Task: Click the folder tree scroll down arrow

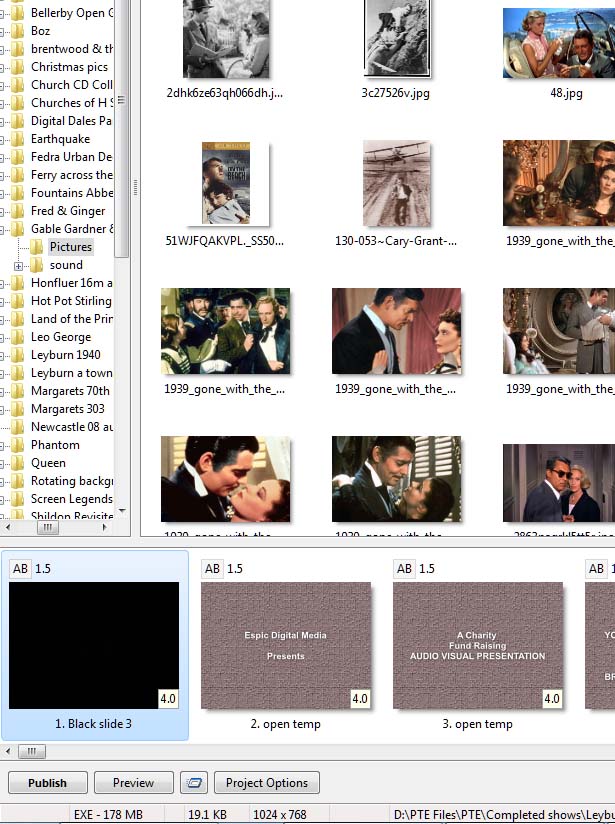Action: pos(122,510)
